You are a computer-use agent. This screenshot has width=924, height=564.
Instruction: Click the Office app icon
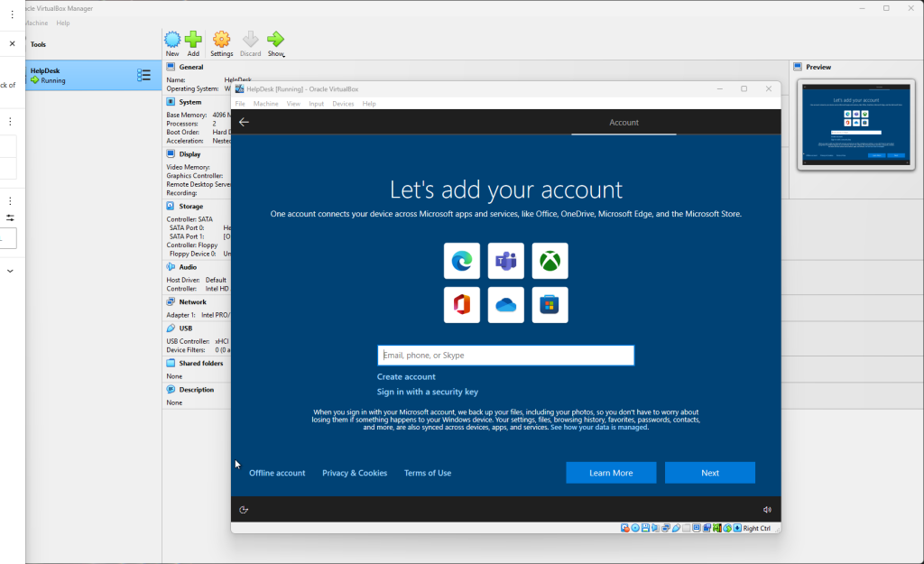point(462,305)
